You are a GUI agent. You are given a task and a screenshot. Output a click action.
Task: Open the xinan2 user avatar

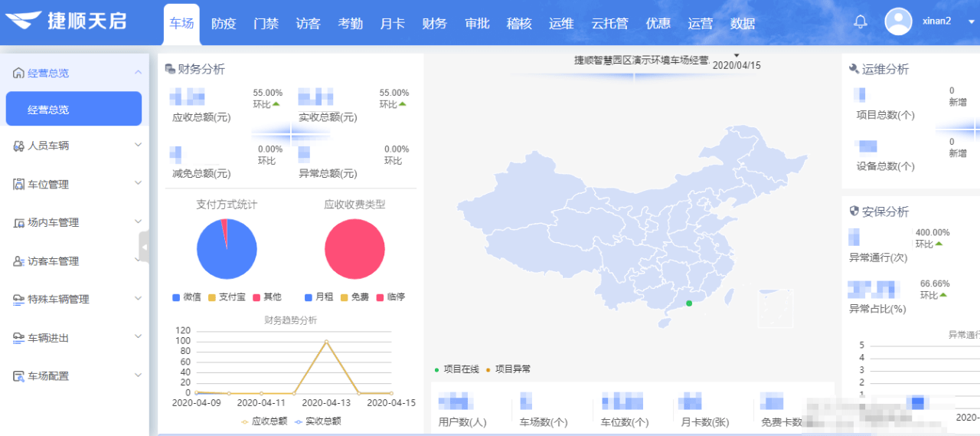tap(898, 21)
